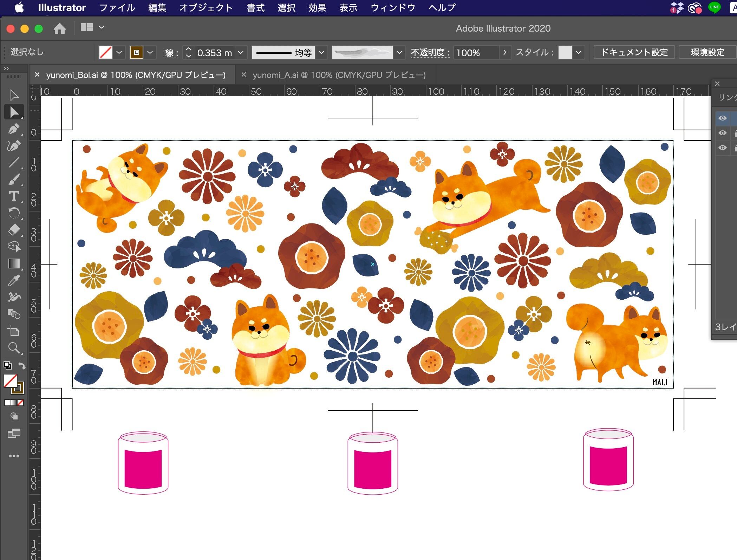Choose the Type tool
737x560 pixels.
(14, 196)
